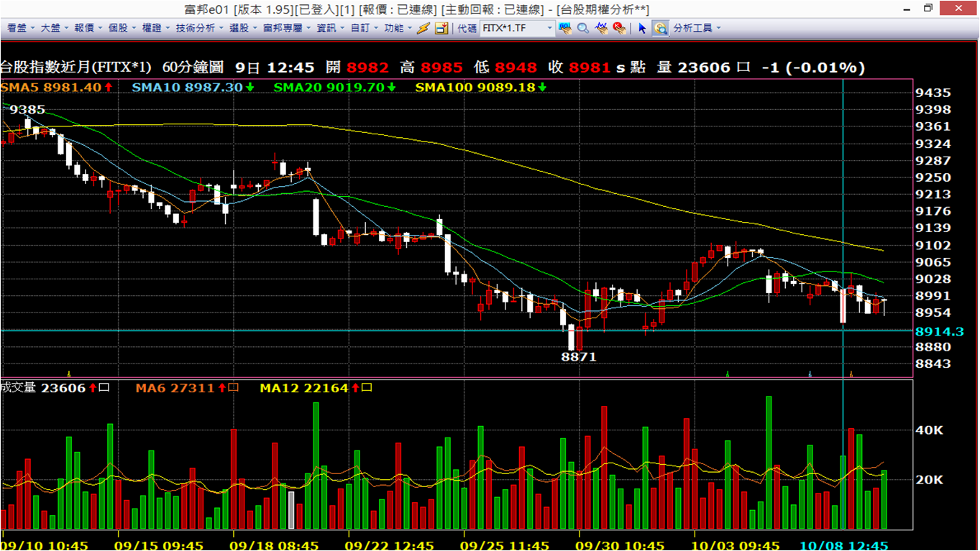Click the chart title 台股指數近月(FITX*1)
980x551 pixels.
(x=76, y=67)
